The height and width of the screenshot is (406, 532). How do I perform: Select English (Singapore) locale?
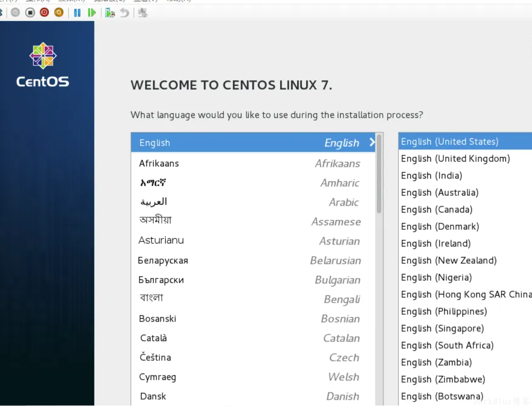tap(442, 328)
